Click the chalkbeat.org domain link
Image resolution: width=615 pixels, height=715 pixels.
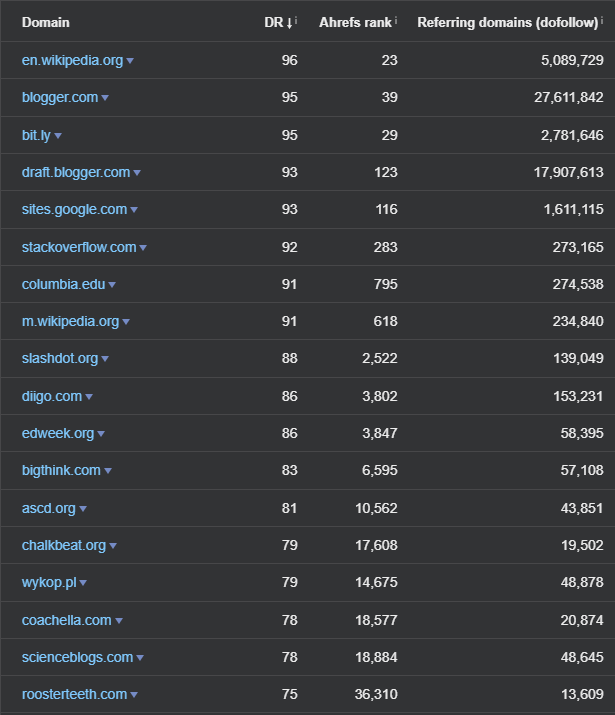[x=64, y=545]
